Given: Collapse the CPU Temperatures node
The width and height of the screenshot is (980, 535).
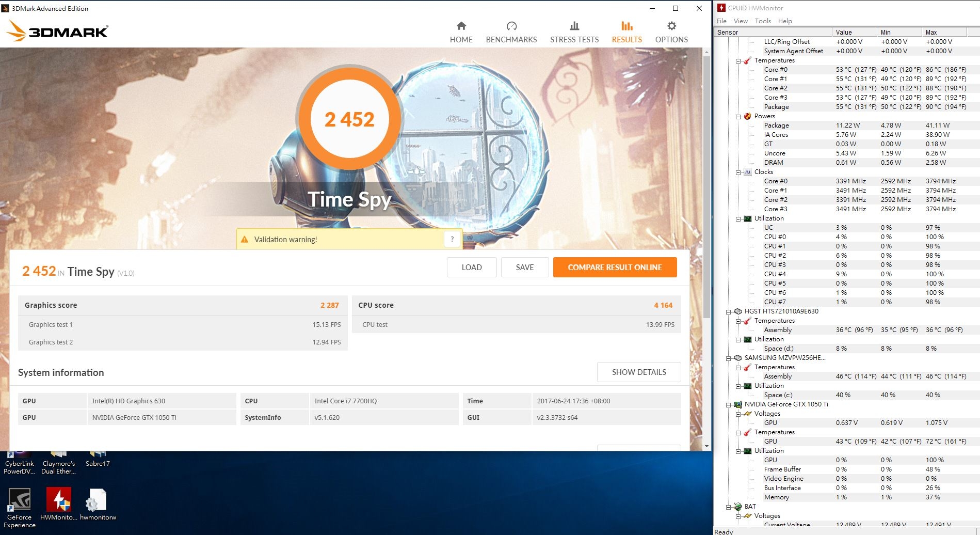Looking at the screenshot, I should click(x=738, y=61).
